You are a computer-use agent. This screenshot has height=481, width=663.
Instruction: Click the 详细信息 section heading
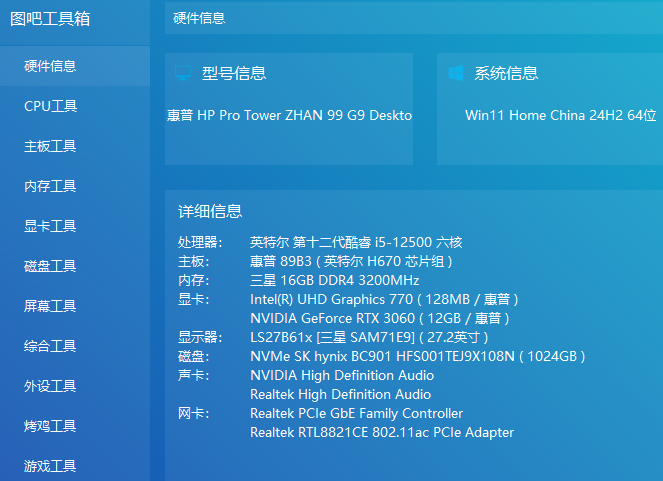(210, 211)
